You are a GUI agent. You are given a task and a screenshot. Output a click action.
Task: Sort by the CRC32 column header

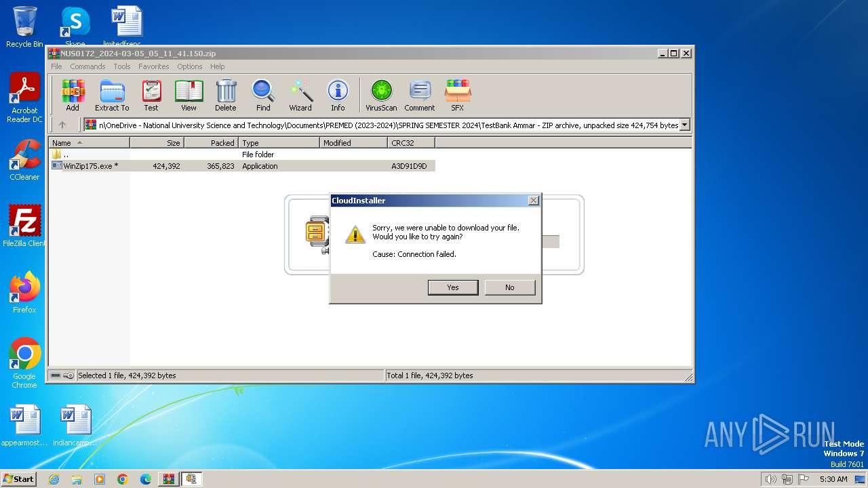(x=411, y=143)
